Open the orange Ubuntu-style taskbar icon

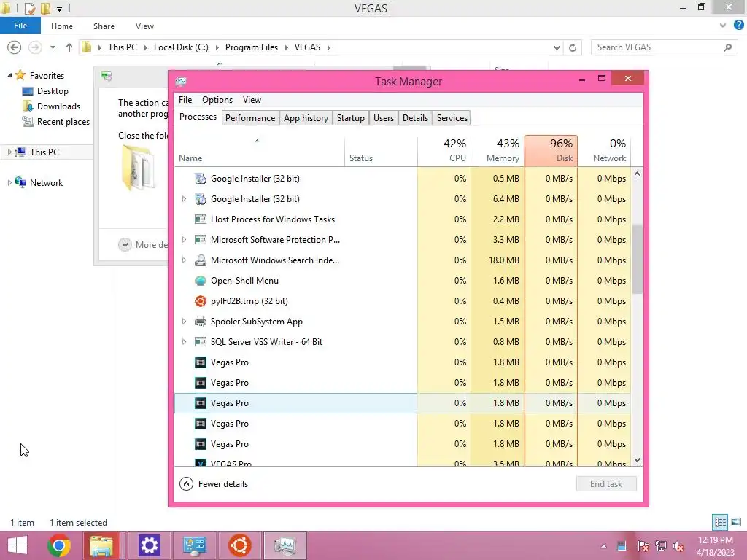239,545
